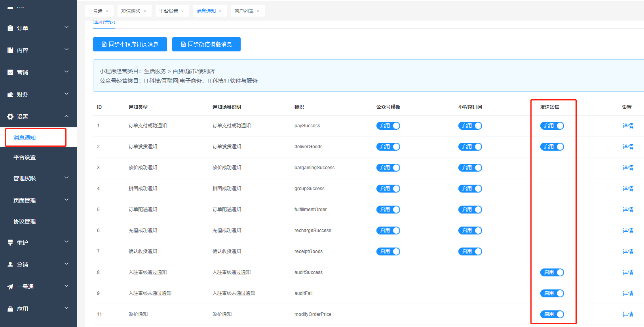The width and height of the screenshot is (644, 327).
Task: Toggle 发送短信 switch for modifyOrderPrice
Action: coord(552,314)
